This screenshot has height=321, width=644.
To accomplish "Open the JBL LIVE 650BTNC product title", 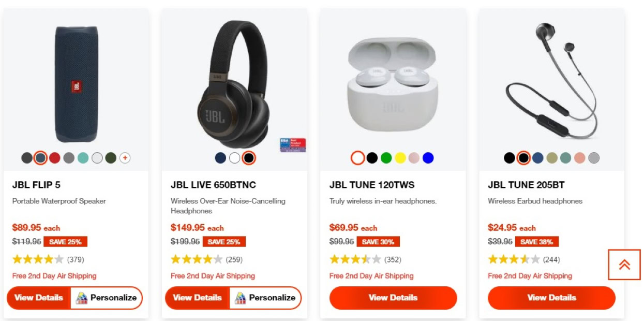I will click(x=213, y=185).
